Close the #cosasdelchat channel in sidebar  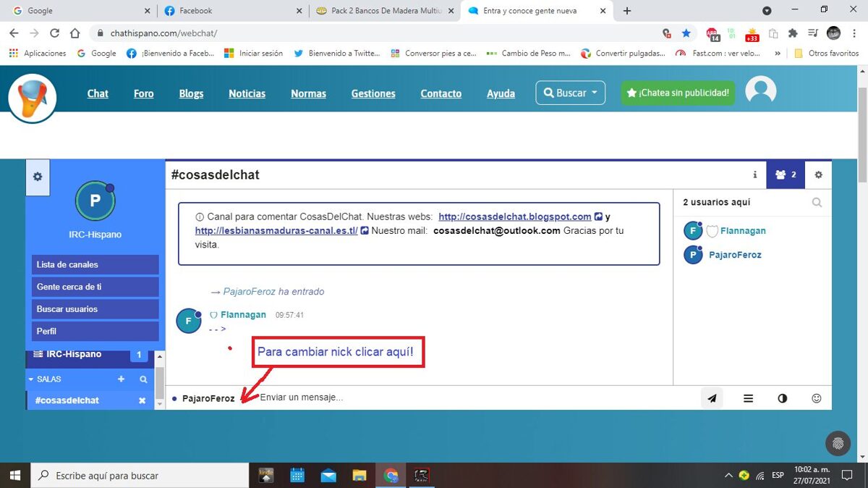click(142, 400)
